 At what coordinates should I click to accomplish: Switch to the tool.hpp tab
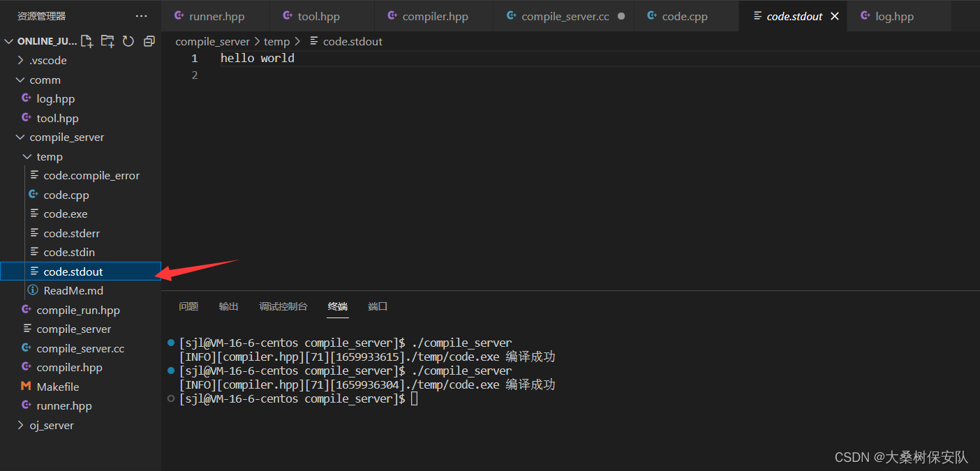[322, 16]
